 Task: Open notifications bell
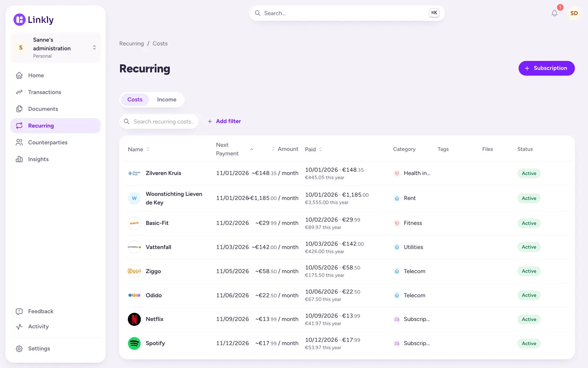point(555,13)
